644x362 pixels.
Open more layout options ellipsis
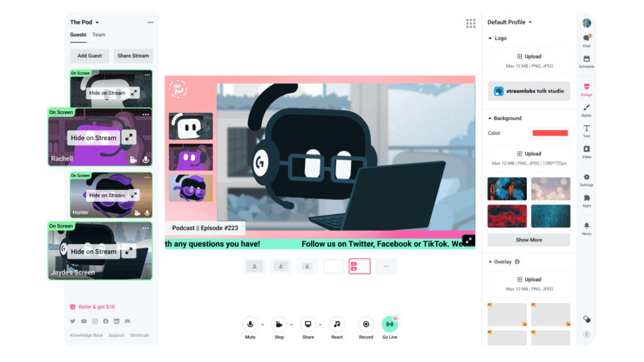pyautogui.click(x=386, y=266)
